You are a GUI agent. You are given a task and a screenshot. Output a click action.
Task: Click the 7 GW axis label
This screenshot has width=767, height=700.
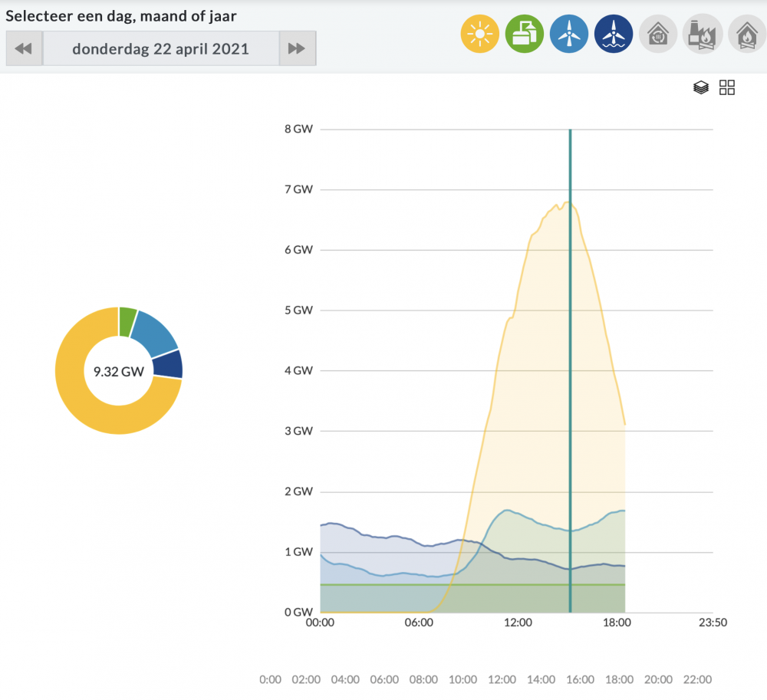(298, 189)
